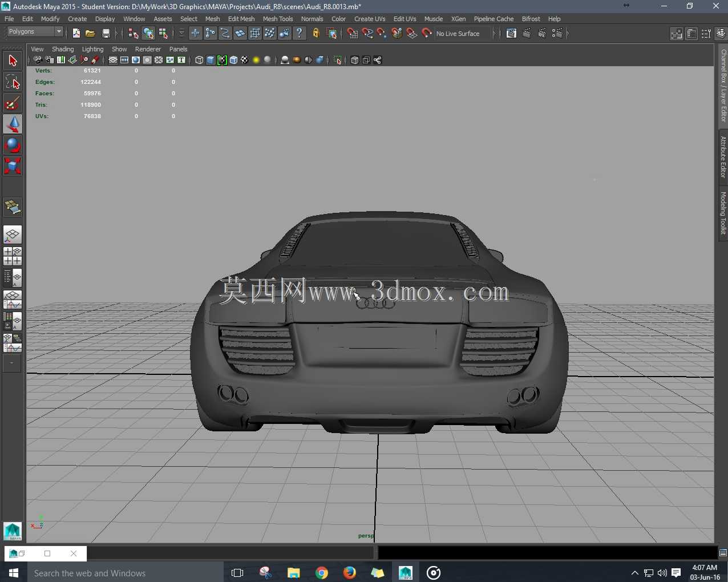Viewport: 728px width, 582px height.
Task: Toggle snap to curves magnet
Action: (367, 34)
